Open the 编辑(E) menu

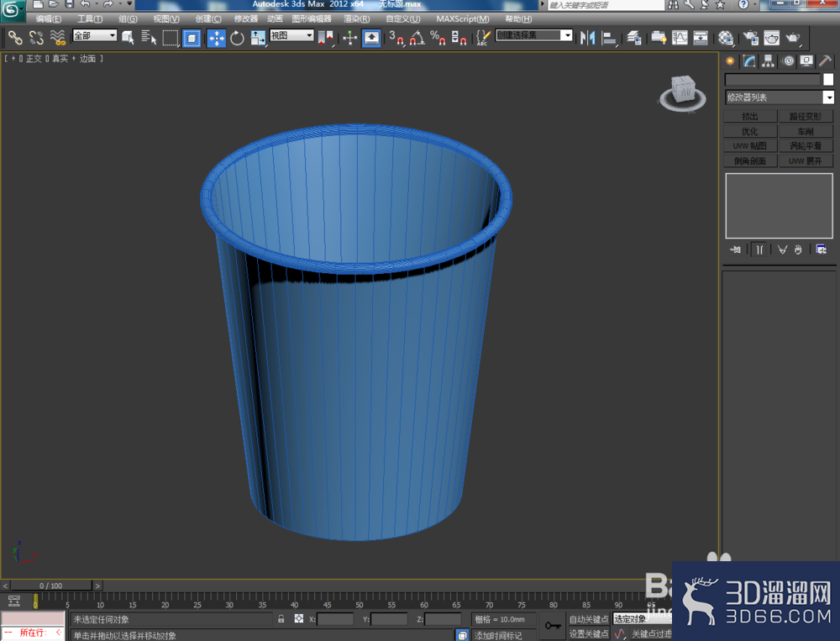(49, 18)
